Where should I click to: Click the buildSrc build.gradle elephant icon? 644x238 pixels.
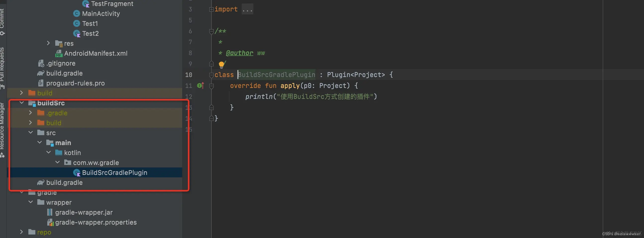pos(41,182)
